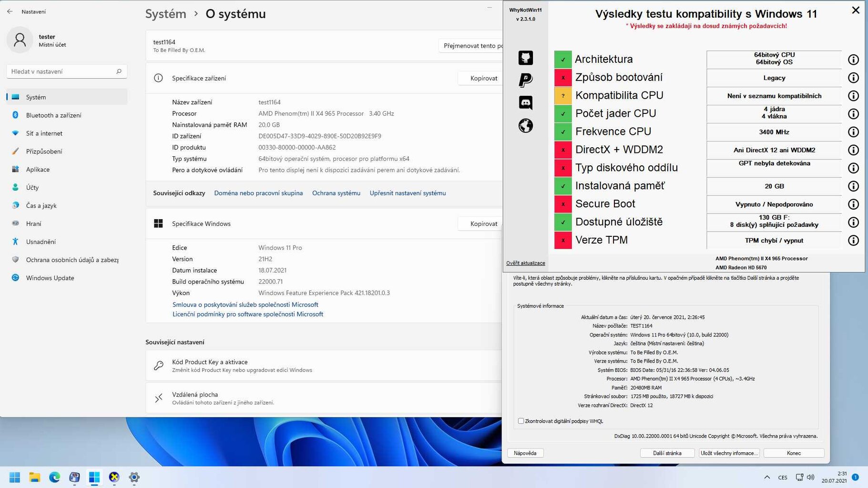Show info for the Secure Boot result
Viewport: 868px width, 488px height.
tap(853, 204)
